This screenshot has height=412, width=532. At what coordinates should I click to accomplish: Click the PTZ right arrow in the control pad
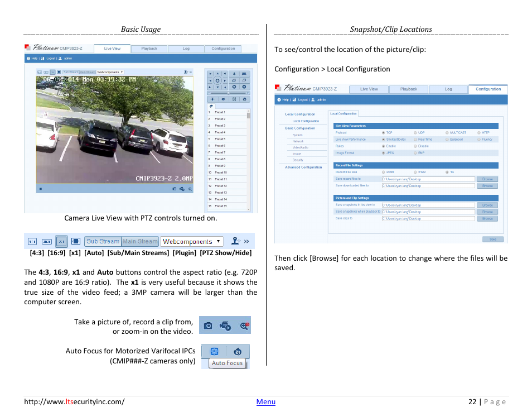tap(225, 80)
